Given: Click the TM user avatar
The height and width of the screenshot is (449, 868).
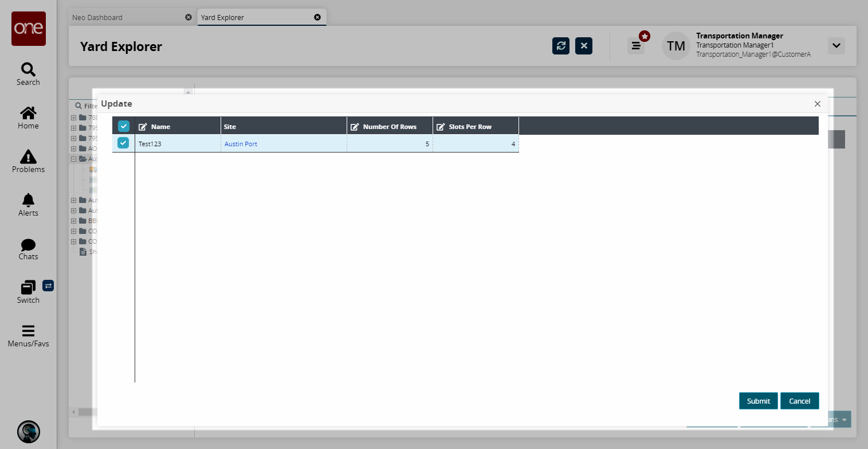Looking at the screenshot, I should [x=676, y=46].
